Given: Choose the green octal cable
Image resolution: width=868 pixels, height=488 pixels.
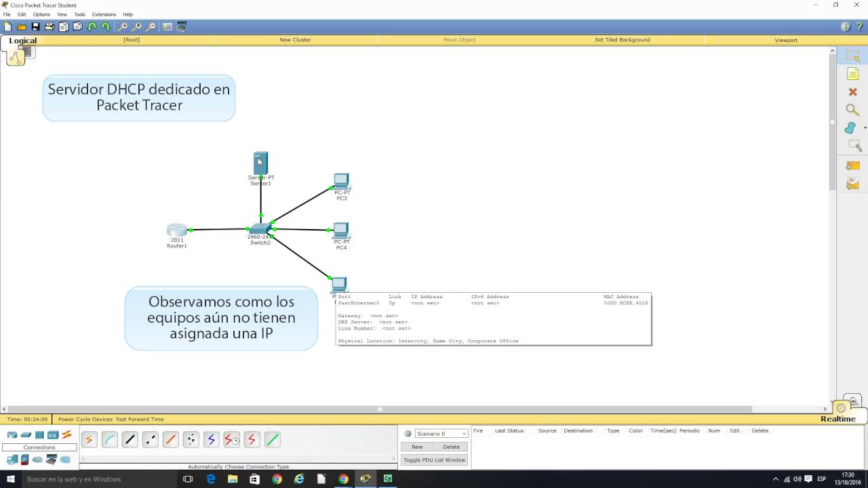Looking at the screenshot, I should click(272, 440).
